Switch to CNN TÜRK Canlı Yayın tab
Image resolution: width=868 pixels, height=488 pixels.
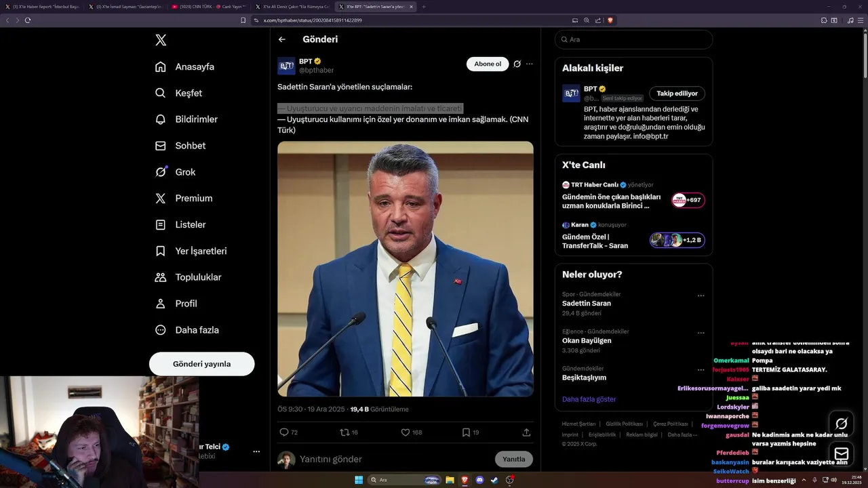click(209, 7)
